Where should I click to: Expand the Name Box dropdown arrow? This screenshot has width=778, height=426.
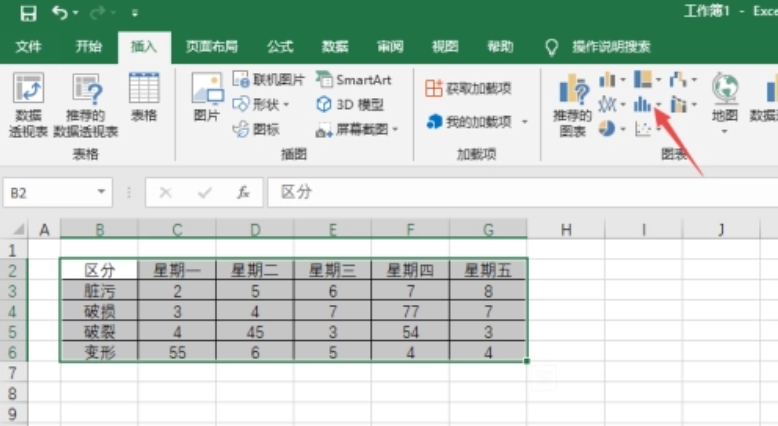(103, 192)
